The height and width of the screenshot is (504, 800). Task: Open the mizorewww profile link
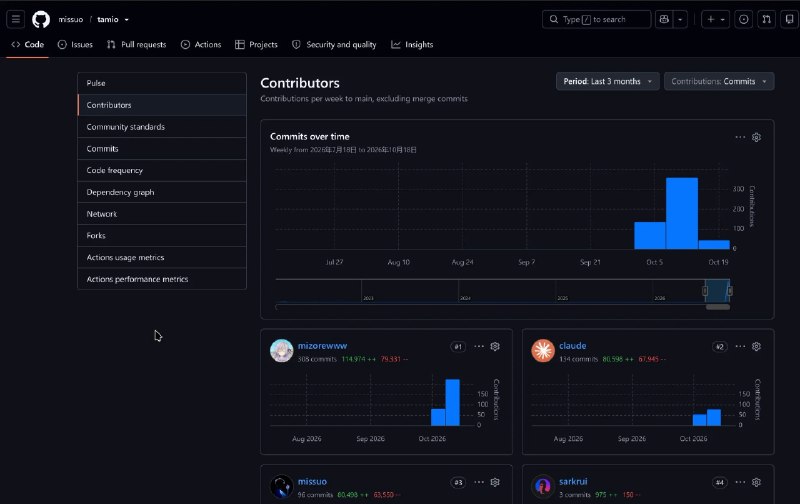322,346
